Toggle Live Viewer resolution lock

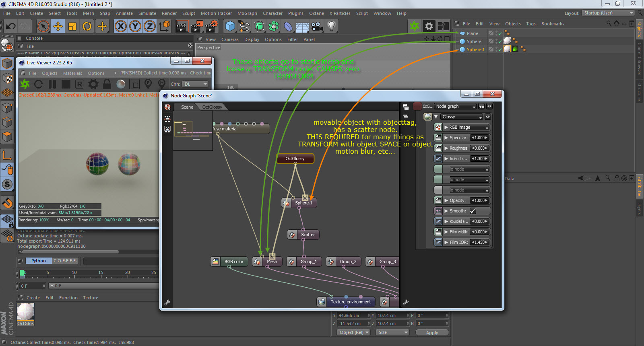tap(107, 84)
